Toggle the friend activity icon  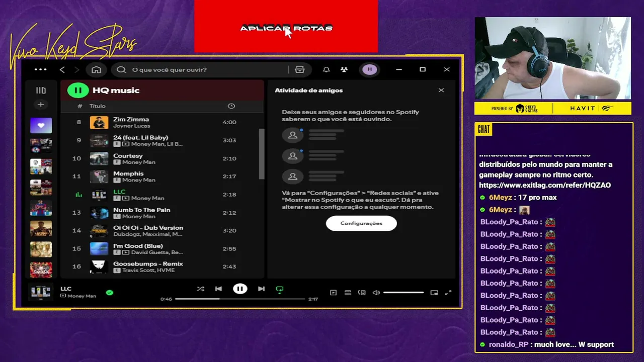(344, 69)
